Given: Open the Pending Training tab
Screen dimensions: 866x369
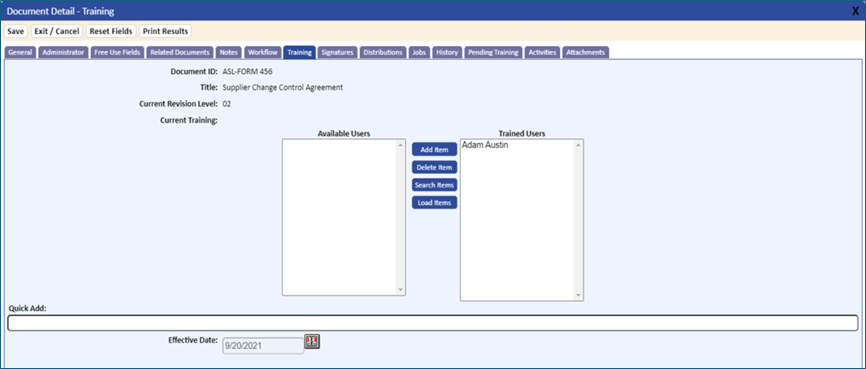Looking at the screenshot, I should pyautogui.click(x=493, y=52).
